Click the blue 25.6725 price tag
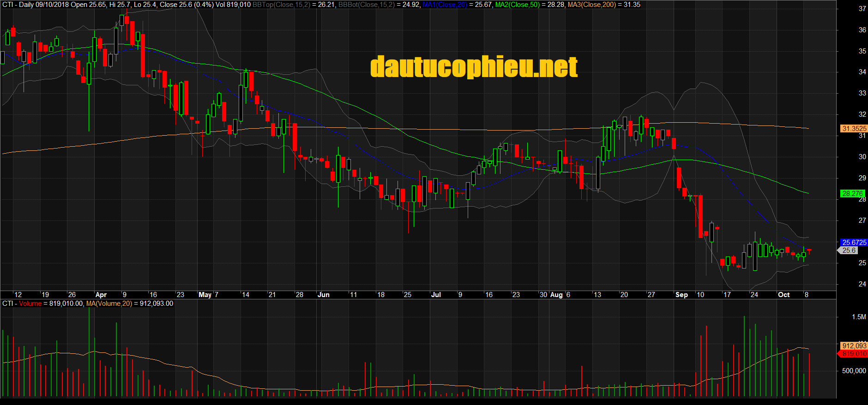Image resolution: width=868 pixels, height=405 pixels. pyautogui.click(x=854, y=242)
